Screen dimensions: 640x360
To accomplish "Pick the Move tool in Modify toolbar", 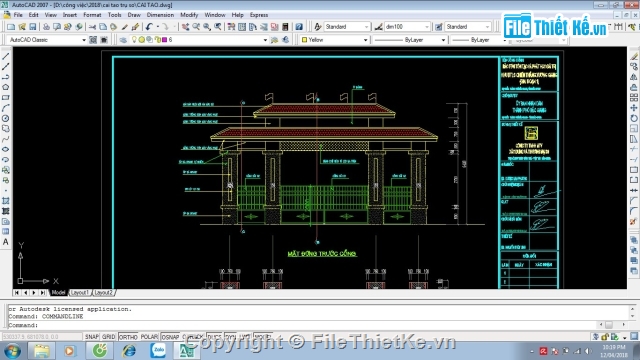I will coord(633,108).
